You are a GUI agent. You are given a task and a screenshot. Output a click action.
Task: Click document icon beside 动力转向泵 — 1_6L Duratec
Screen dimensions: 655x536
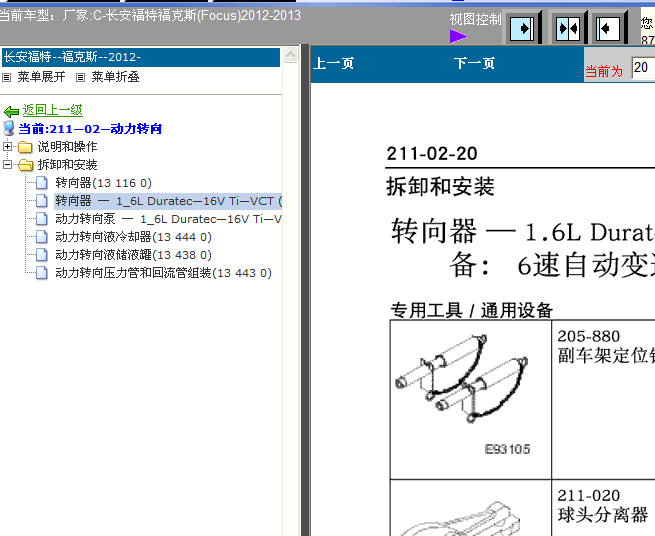(41, 219)
